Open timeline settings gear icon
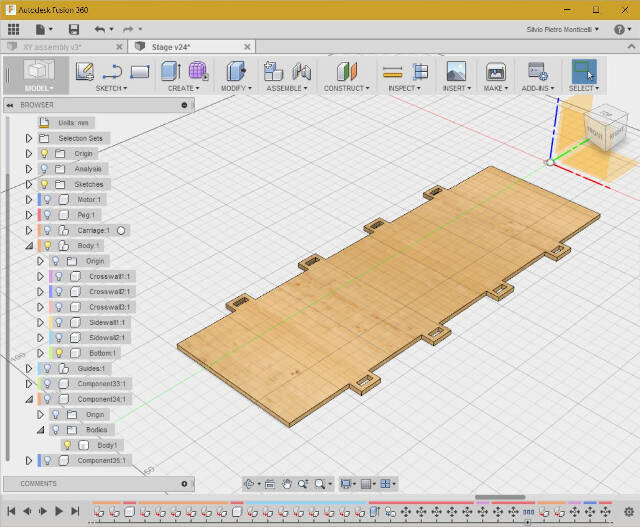Image resolution: width=640 pixels, height=527 pixels. coord(629,511)
